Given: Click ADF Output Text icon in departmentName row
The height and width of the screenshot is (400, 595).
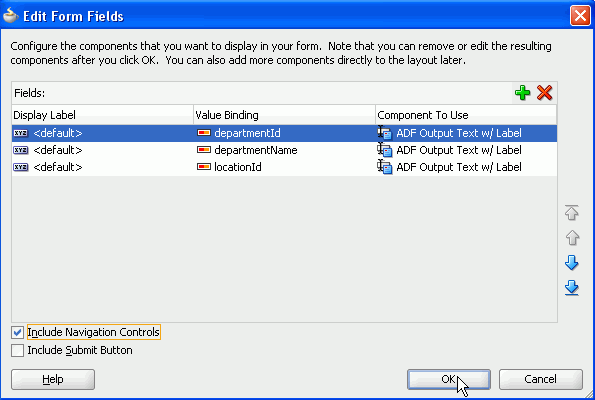Looking at the screenshot, I should pyautogui.click(x=384, y=150).
